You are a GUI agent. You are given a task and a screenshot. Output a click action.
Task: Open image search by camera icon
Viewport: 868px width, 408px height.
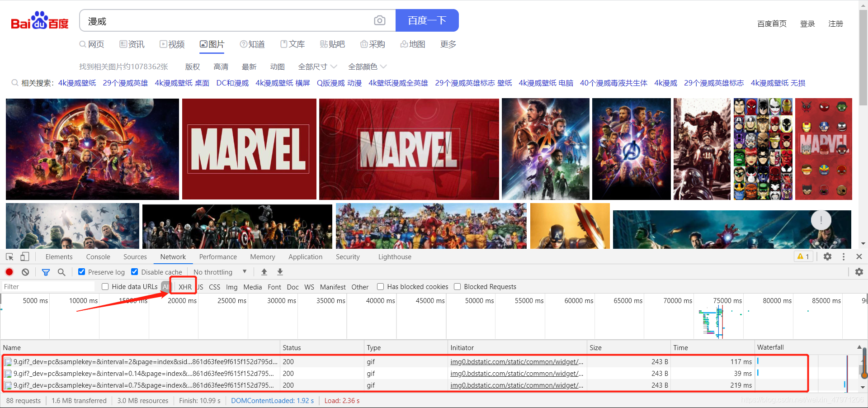(x=380, y=20)
